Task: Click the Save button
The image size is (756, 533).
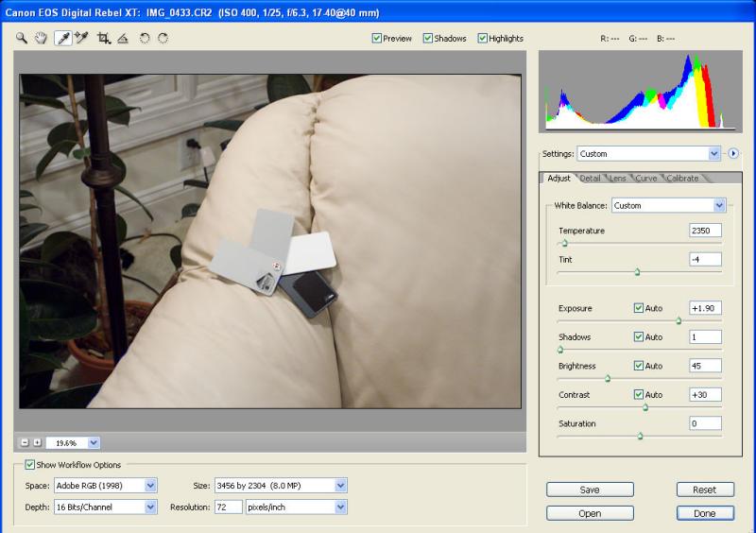Action: coord(590,490)
